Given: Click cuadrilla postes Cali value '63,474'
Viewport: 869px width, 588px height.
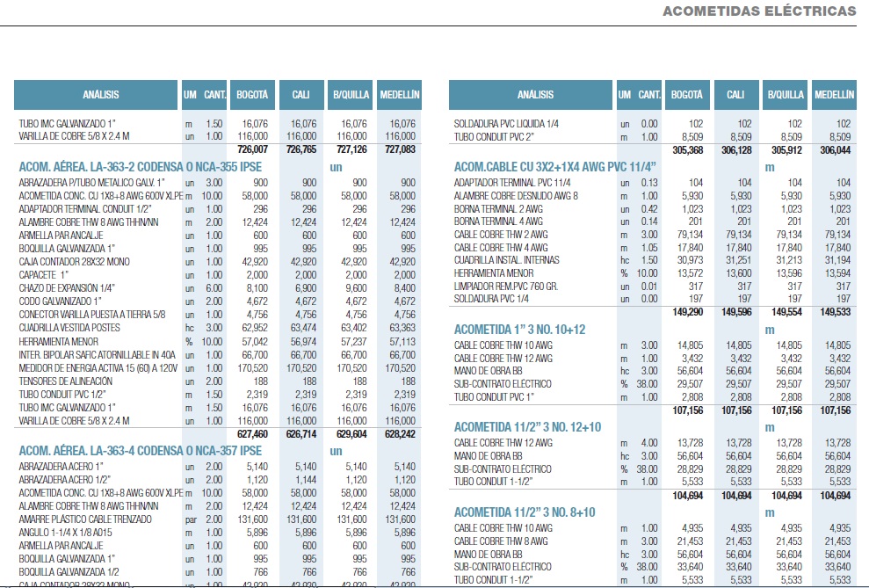Looking at the screenshot, I should (x=304, y=328).
